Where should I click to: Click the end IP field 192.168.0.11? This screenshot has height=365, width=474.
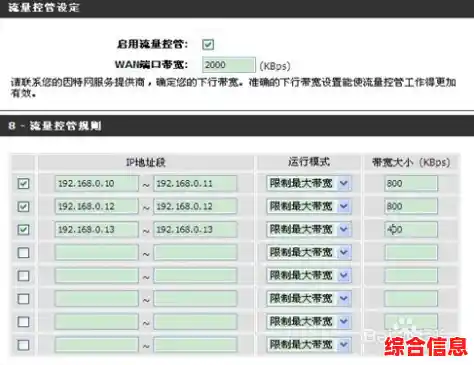[195, 183]
